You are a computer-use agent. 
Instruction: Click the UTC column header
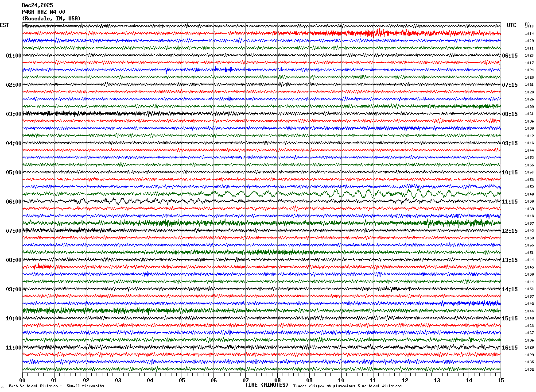(x=512, y=25)
